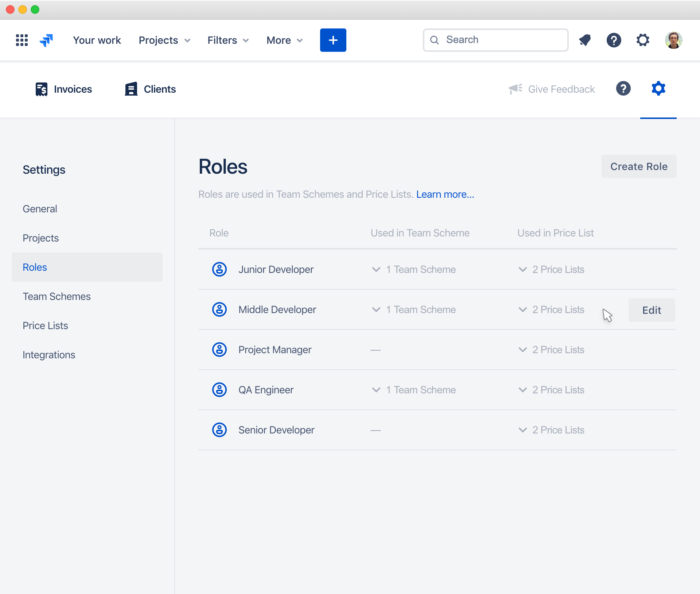700x594 pixels.
Task: Open the Clients tab
Action: click(150, 89)
